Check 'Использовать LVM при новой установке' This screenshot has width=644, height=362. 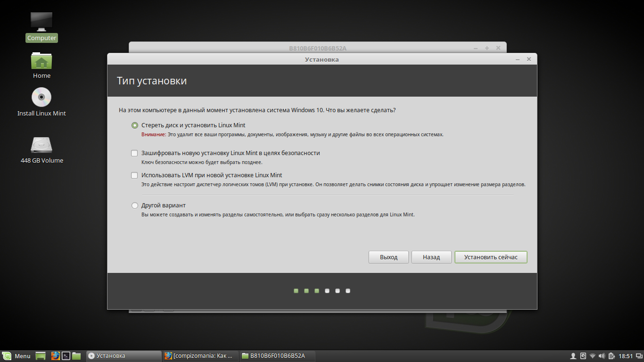point(135,175)
